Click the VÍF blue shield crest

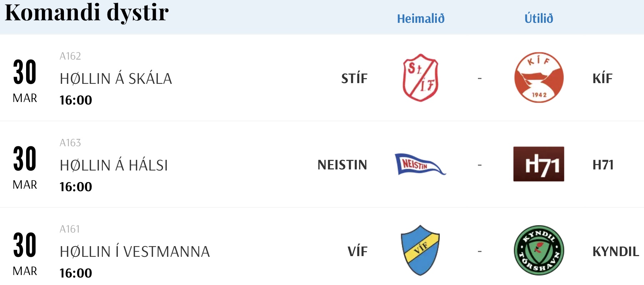click(420, 250)
